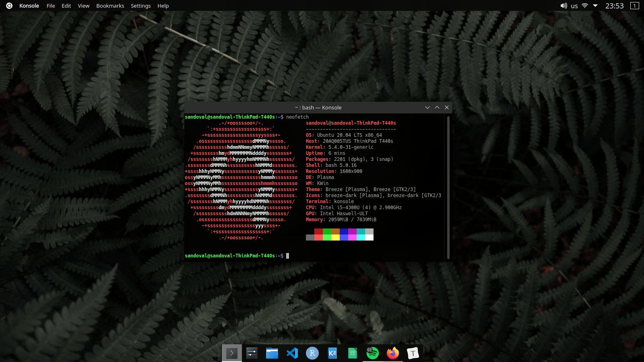Click the Wi-Fi icon in the system tray
Screen dimensions: 644x362
click(584, 6)
